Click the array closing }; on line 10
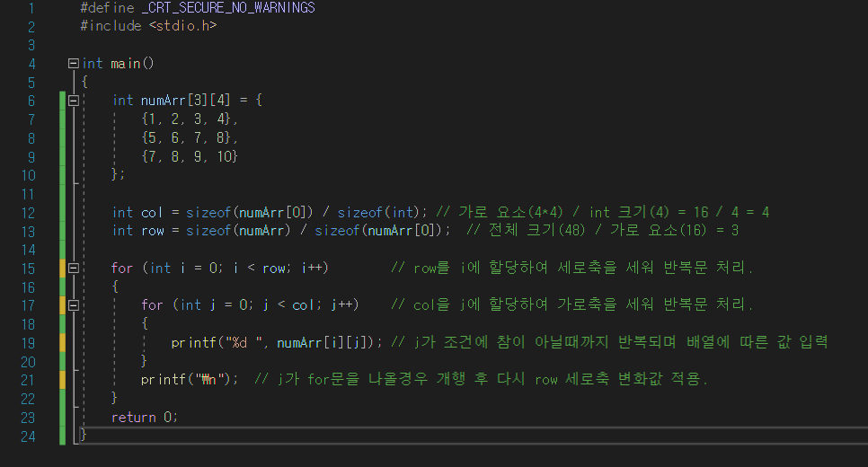 pyautogui.click(x=118, y=174)
